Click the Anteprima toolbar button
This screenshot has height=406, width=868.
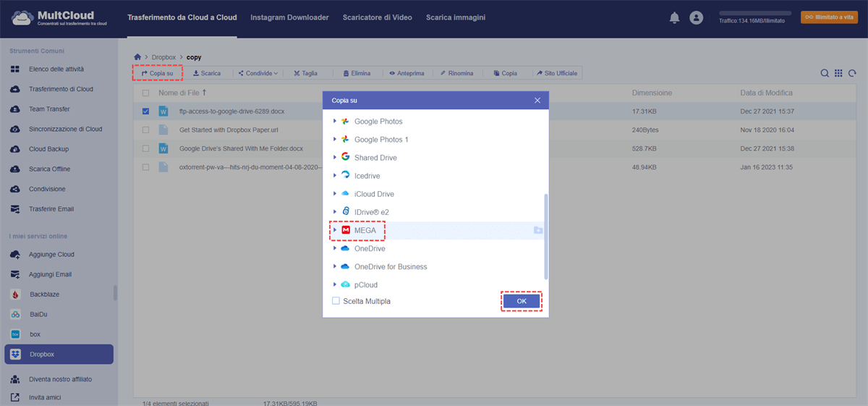pos(407,73)
